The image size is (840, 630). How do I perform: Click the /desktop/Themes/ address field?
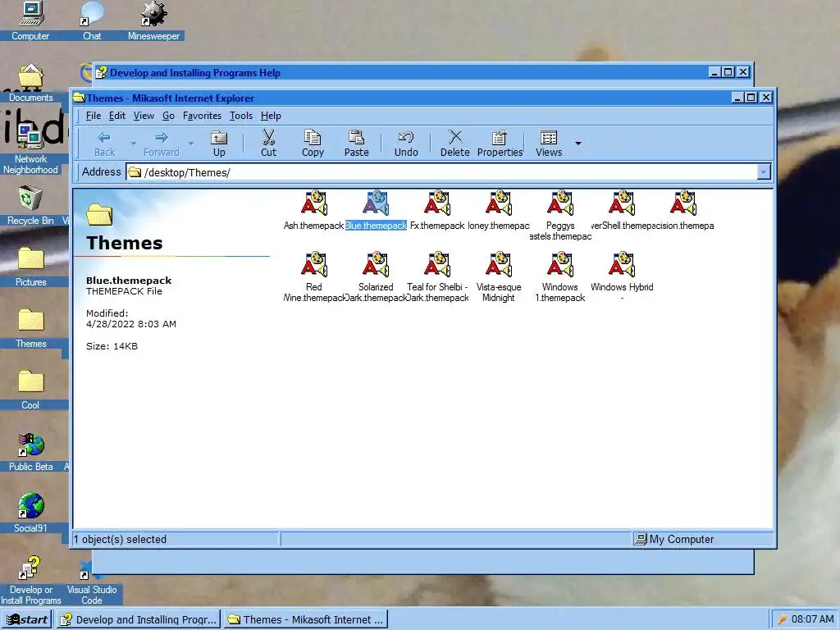(442, 172)
